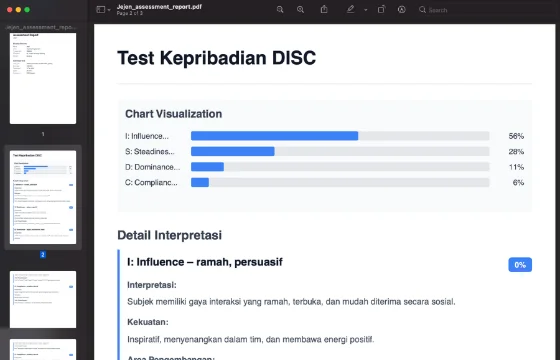Click the Test Kepribadian DISC heading

point(216,58)
